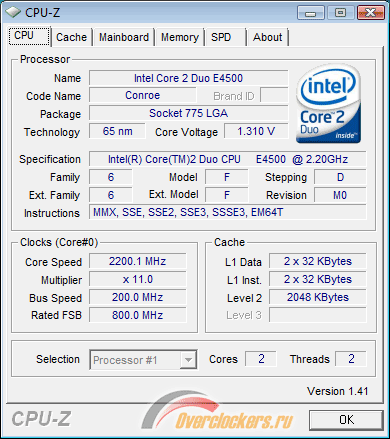The height and width of the screenshot is (439, 390).
Task: Click the Model value F
Action: point(227,177)
